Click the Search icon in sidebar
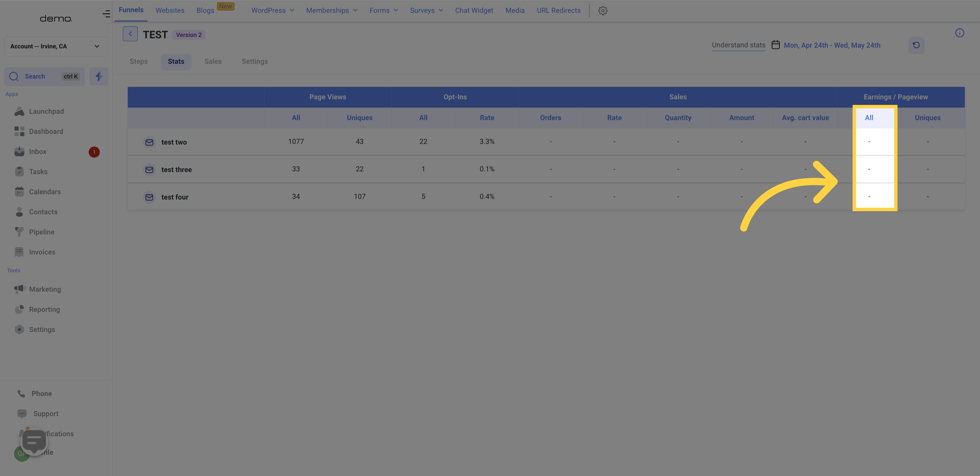 pyautogui.click(x=14, y=77)
